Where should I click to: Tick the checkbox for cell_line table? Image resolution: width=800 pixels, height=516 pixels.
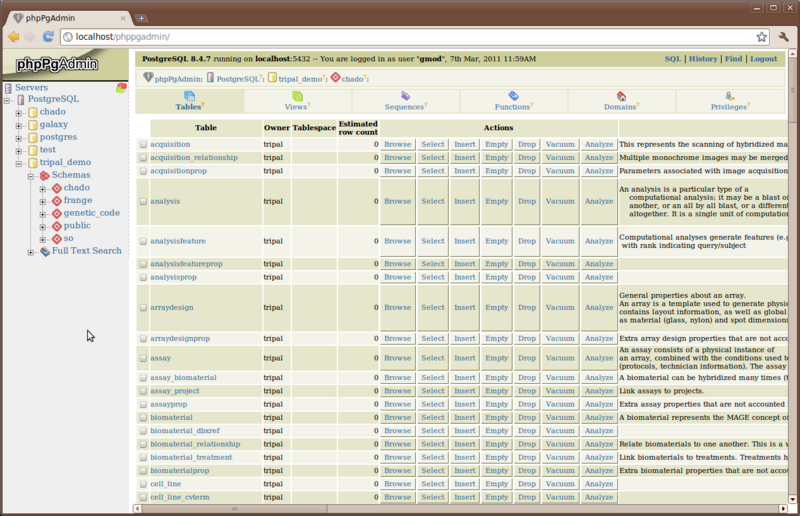pyautogui.click(x=143, y=484)
